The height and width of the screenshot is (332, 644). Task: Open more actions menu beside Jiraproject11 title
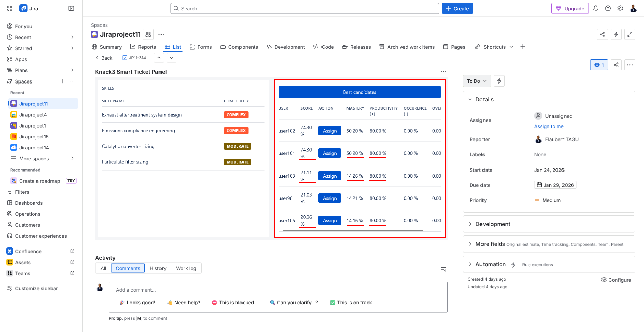click(161, 34)
